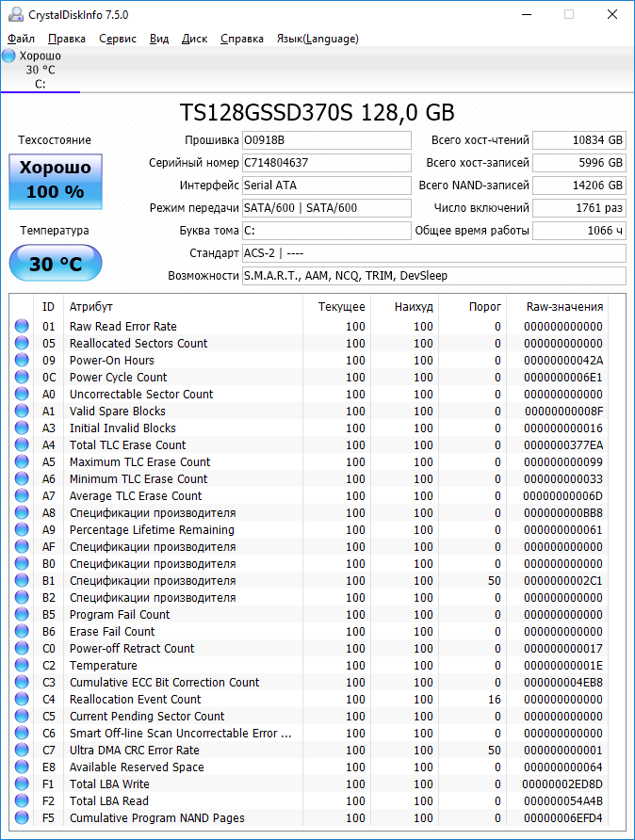
Task: Click the status orb for Cumulative ECC Bit Correction
Action: tap(22, 682)
